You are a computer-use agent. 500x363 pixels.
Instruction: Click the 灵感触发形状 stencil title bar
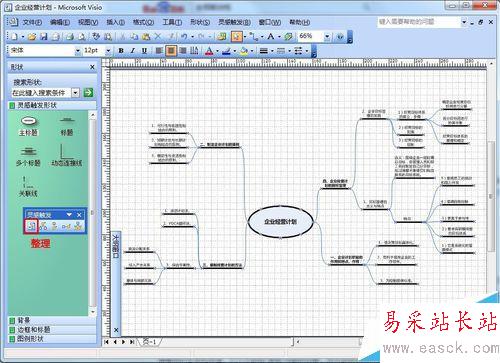[x=52, y=105]
